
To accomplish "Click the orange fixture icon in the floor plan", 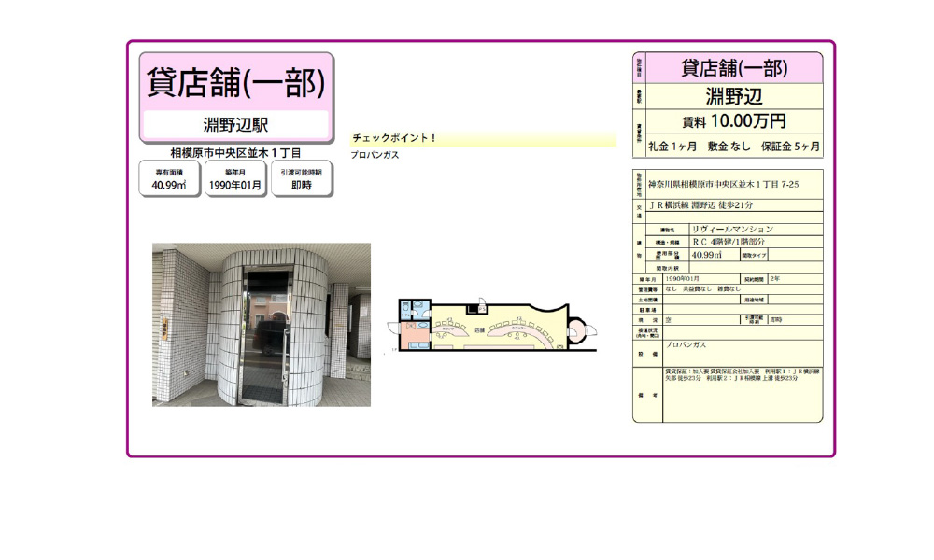I will point(411,326).
